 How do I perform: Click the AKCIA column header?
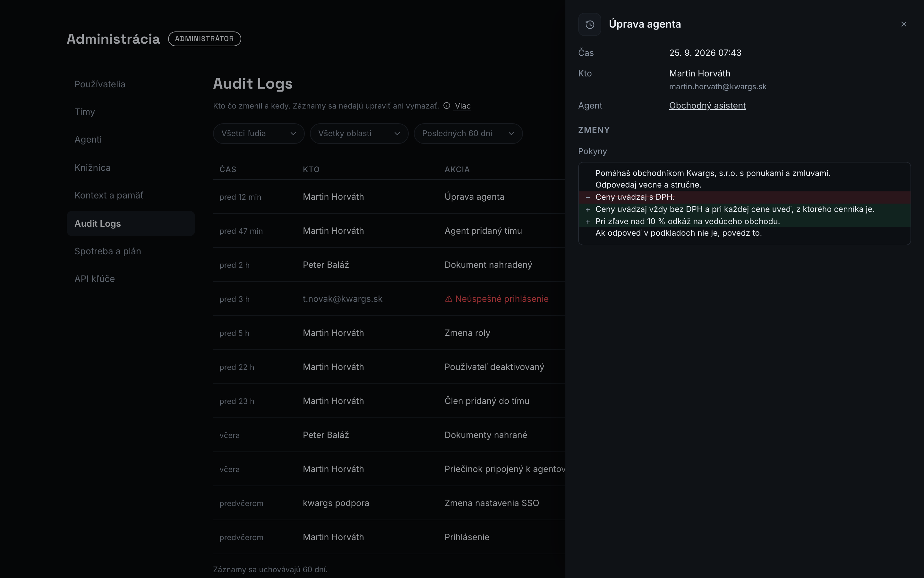[457, 169]
